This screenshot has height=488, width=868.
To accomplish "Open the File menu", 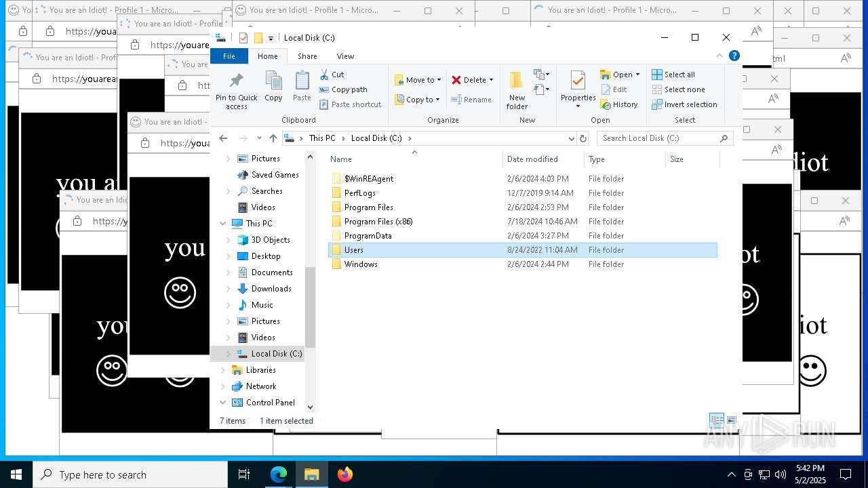I will click(229, 56).
